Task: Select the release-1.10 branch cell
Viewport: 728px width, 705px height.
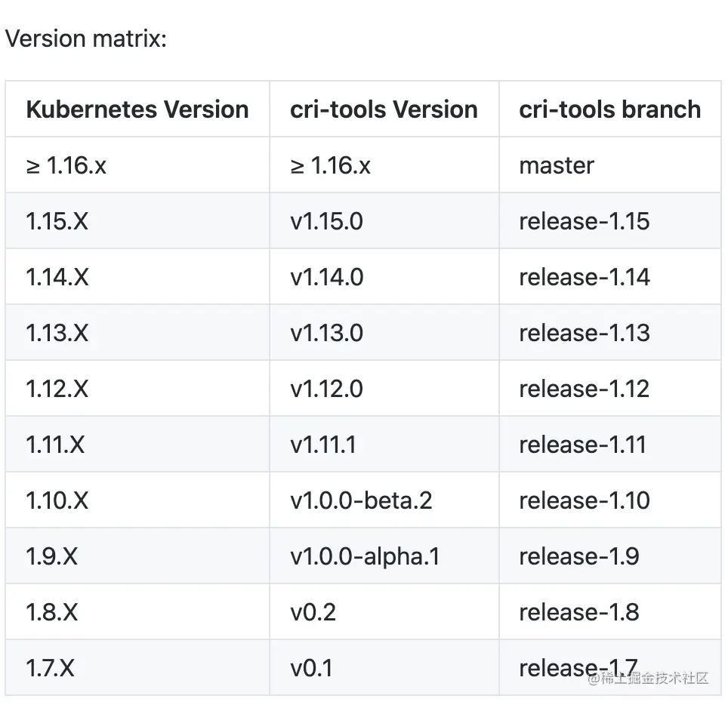Action: [x=584, y=500]
